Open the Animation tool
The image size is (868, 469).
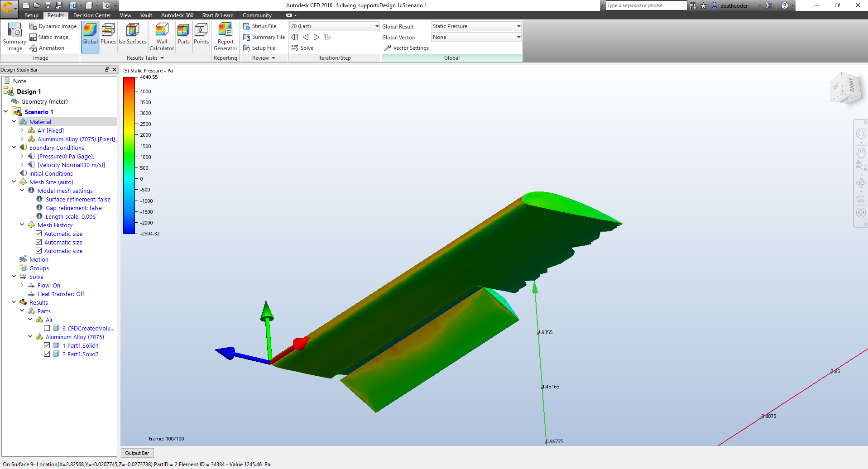pyautogui.click(x=47, y=48)
